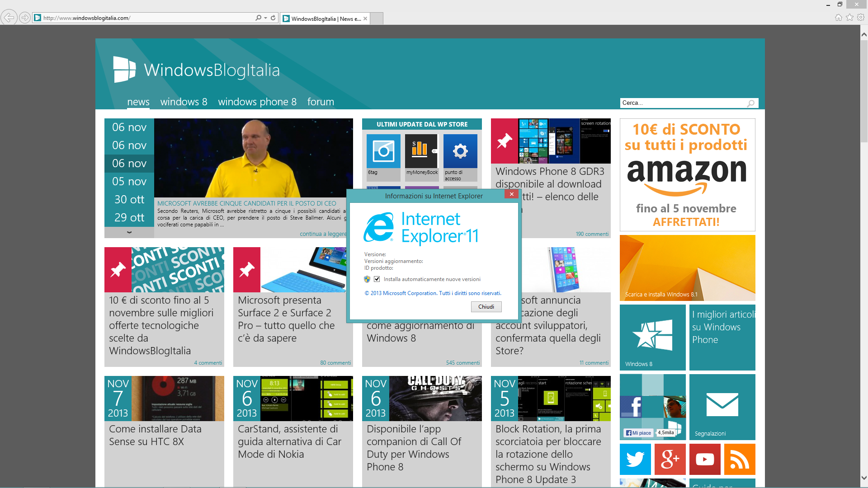The width and height of the screenshot is (868, 488).
Task: Open the 4 commenti link
Action: pyautogui.click(x=208, y=363)
